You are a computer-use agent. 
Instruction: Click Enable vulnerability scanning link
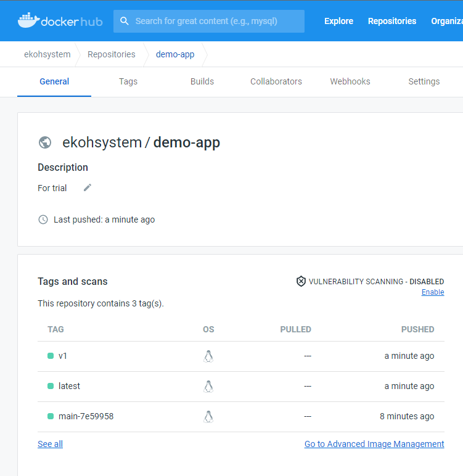pyautogui.click(x=433, y=292)
